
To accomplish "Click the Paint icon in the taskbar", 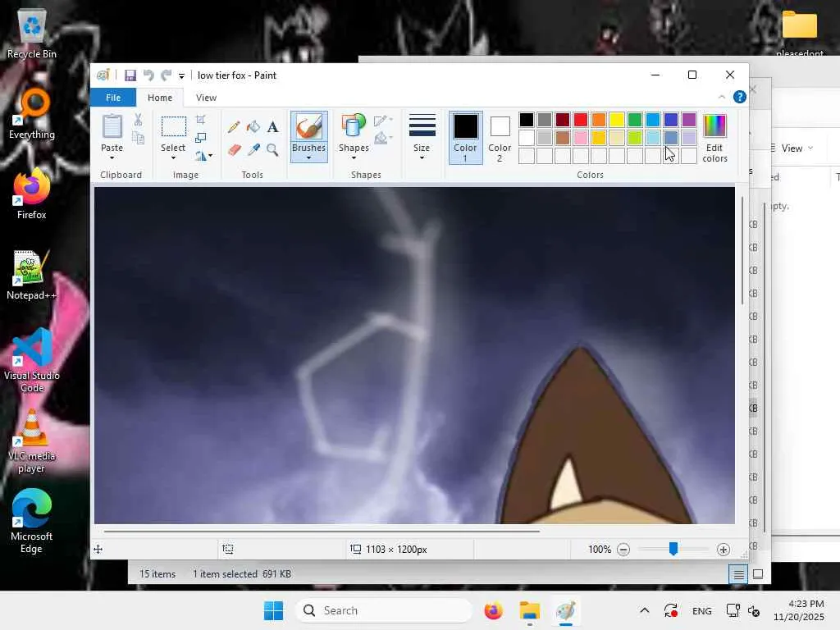I will click(x=565, y=610).
